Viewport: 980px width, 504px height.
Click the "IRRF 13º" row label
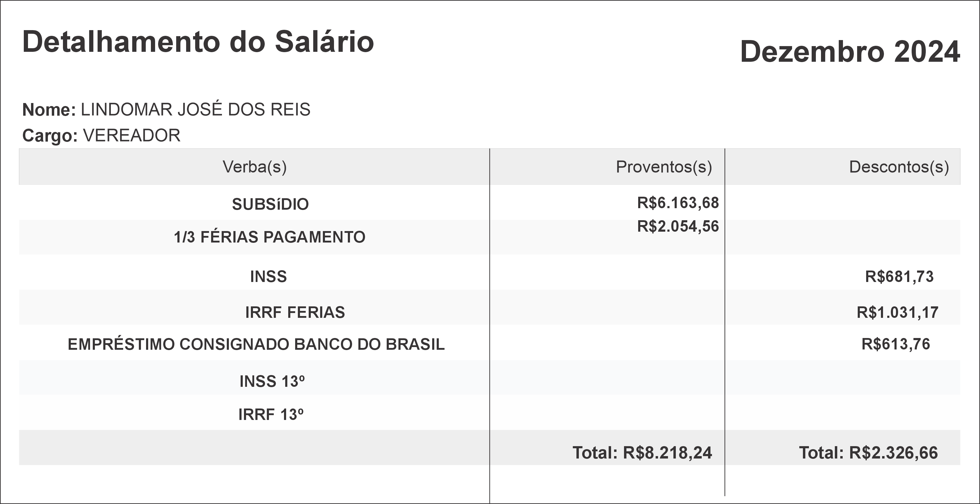point(271,415)
